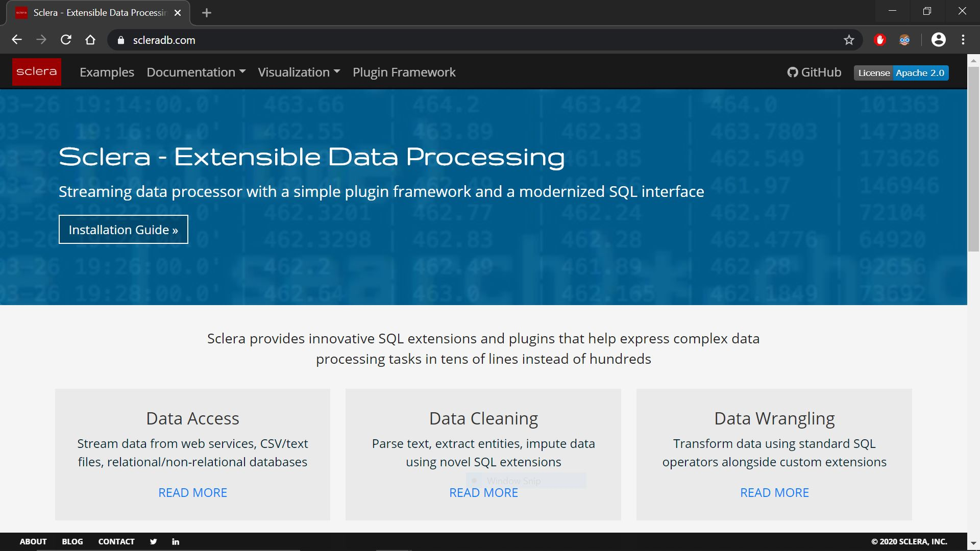The width and height of the screenshot is (980, 551).
Task: Open the browser profile account icon
Action: pos(938,40)
